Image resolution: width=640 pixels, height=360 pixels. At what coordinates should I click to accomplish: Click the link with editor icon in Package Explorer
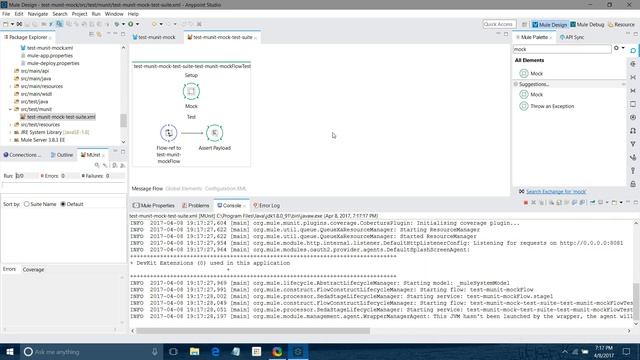point(99,35)
